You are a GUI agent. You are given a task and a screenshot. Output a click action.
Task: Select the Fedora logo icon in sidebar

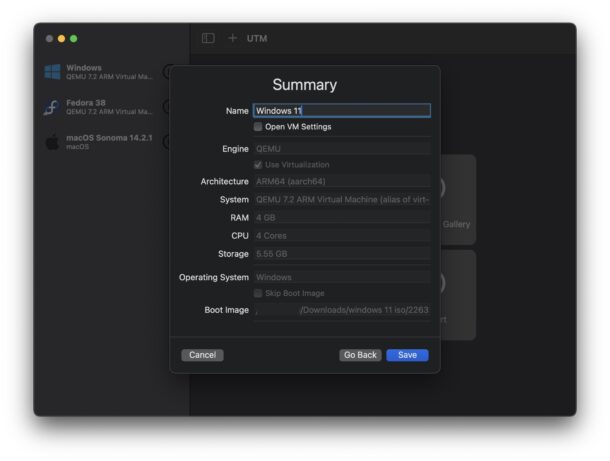[x=52, y=107]
